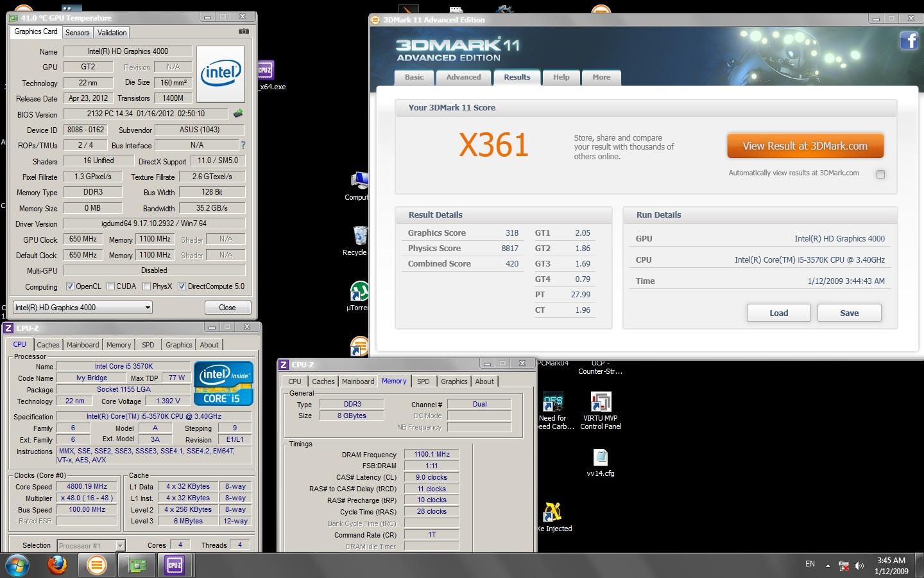This screenshot has height=578, width=924.
Task: Toggle the DirectCompute 5.0 checkbox
Action: coord(182,286)
